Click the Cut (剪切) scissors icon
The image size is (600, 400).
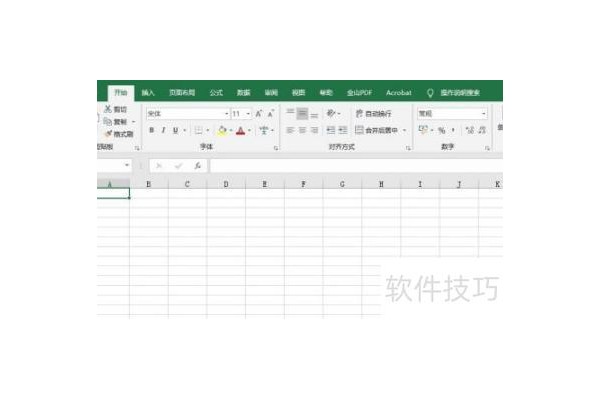(108, 109)
